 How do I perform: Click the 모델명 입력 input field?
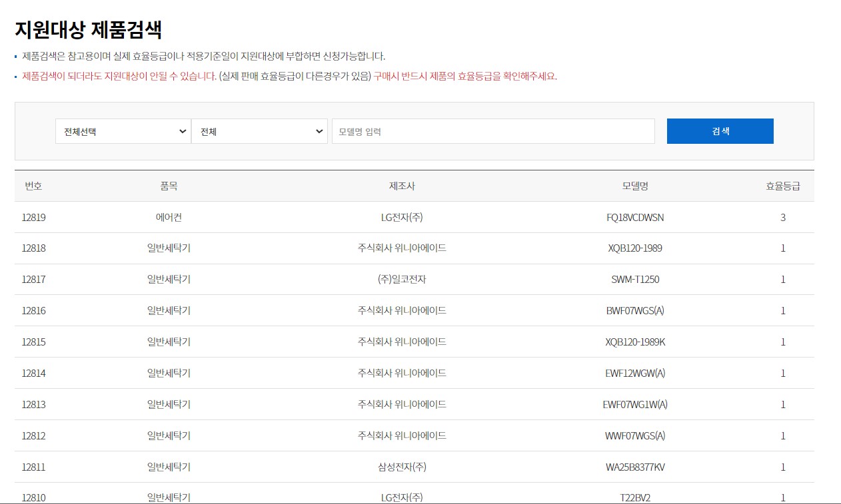click(493, 131)
